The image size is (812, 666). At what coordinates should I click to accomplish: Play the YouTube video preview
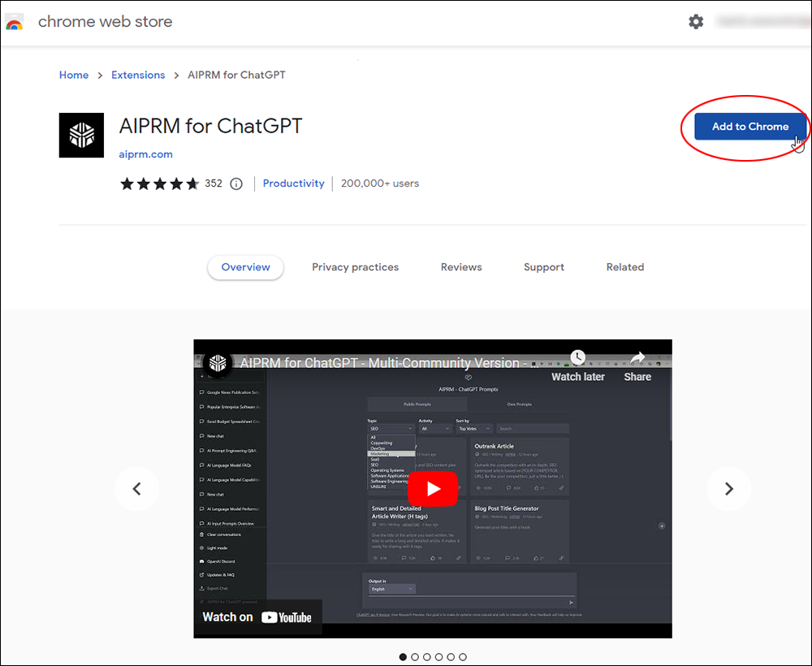click(x=433, y=488)
